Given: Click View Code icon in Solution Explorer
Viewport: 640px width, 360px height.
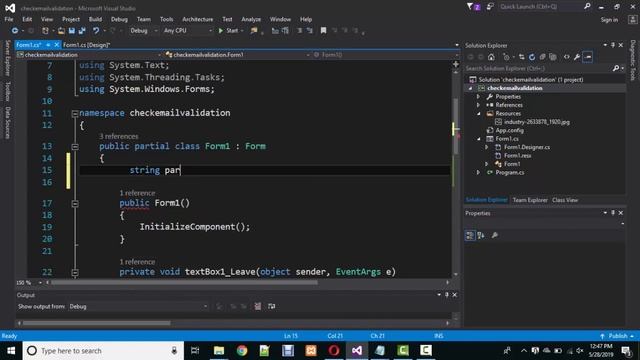Looking at the screenshot, I should (x=567, y=57).
